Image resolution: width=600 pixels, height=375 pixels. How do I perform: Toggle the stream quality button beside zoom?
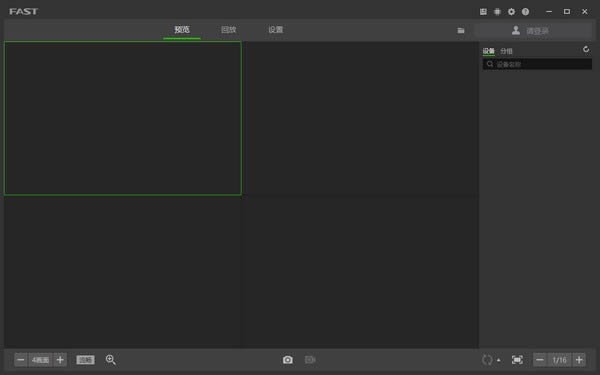[x=85, y=360]
